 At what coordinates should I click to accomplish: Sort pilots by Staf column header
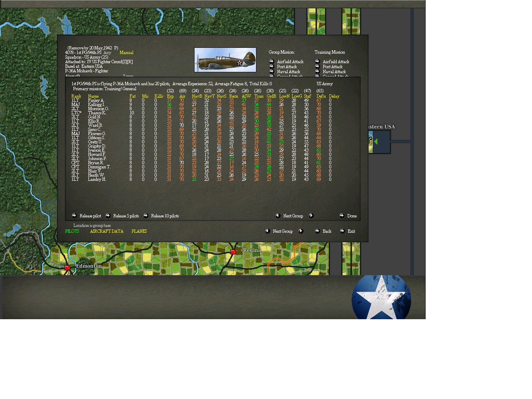click(308, 96)
